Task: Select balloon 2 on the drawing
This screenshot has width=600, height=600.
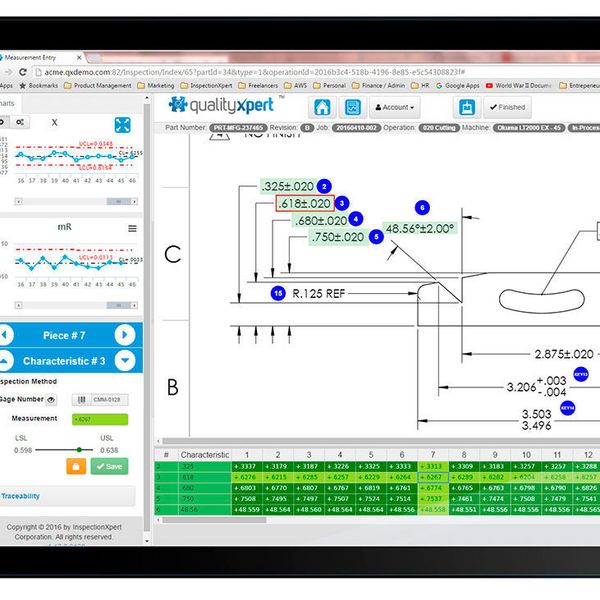Action: (x=324, y=186)
